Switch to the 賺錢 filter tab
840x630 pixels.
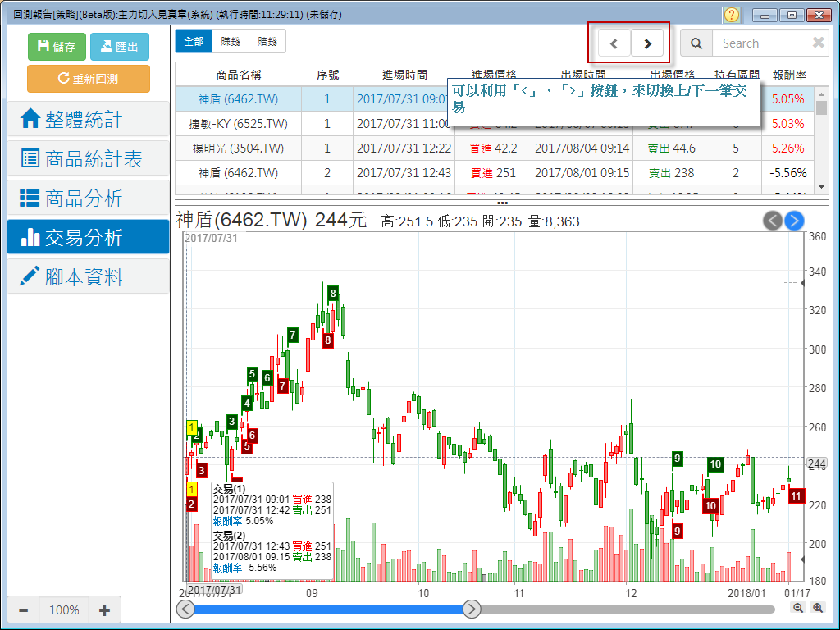coord(231,42)
